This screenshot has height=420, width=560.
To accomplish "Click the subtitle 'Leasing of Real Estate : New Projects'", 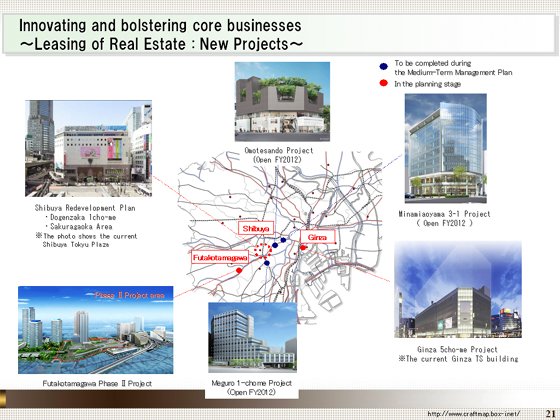I will (x=161, y=44).
